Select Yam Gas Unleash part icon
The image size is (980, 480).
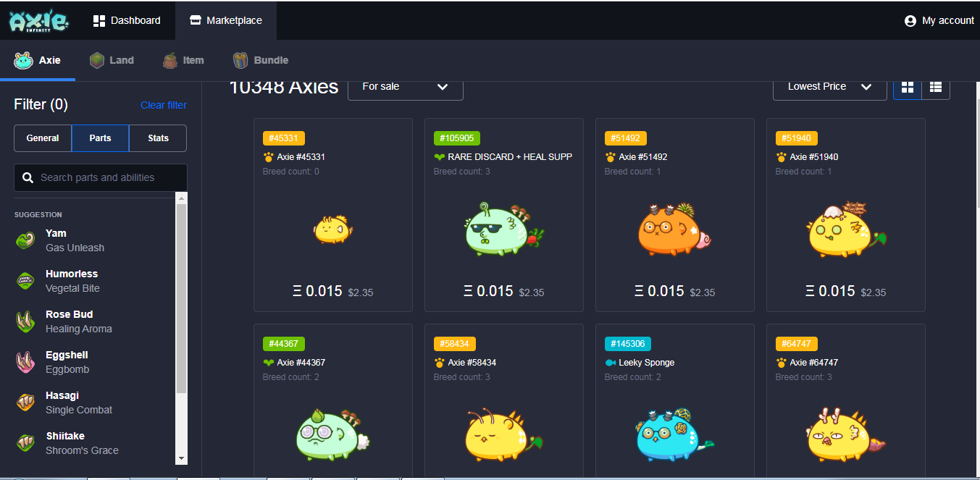click(x=25, y=240)
